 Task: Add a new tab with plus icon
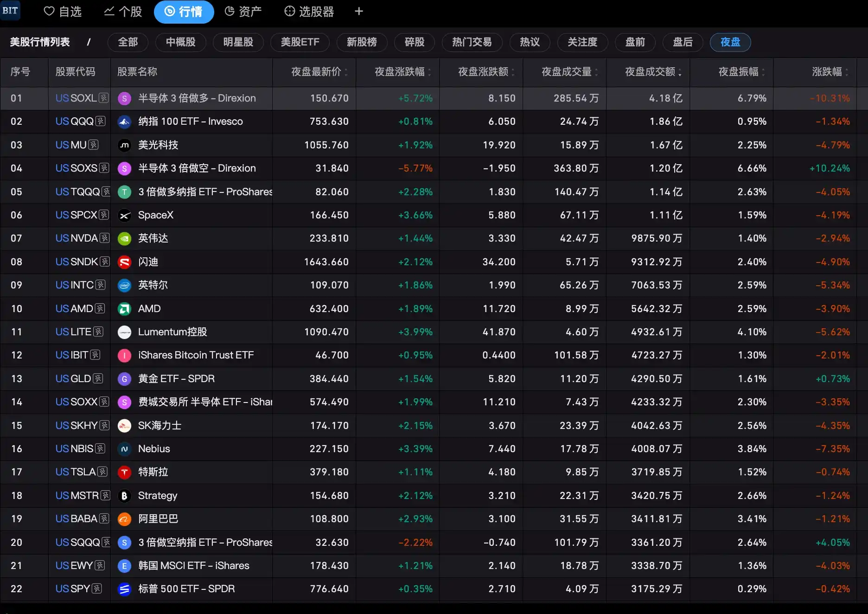click(x=359, y=11)
